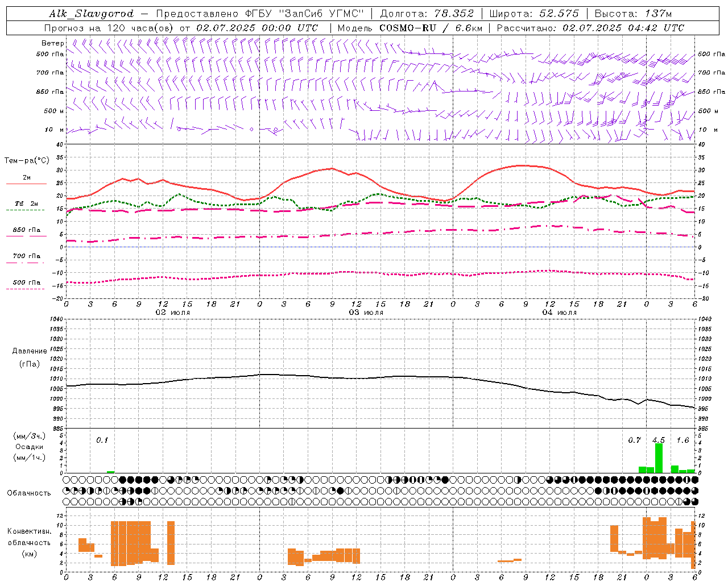The height and width of the screenshot is (582, 728).
Task: Click the Долгота: 78.352 value
Action: [427, 14]
